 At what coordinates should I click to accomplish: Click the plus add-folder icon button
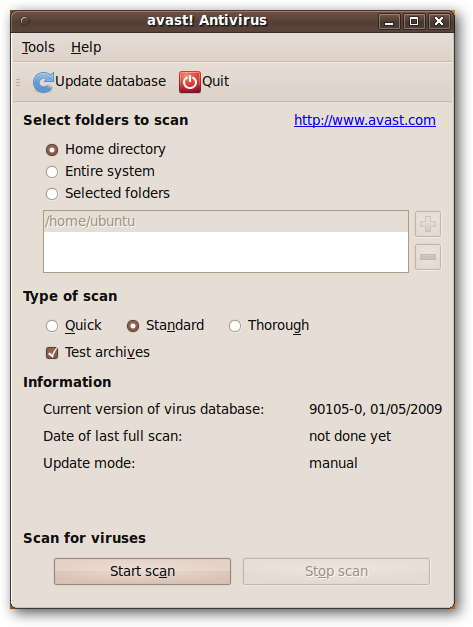point(428,224)
